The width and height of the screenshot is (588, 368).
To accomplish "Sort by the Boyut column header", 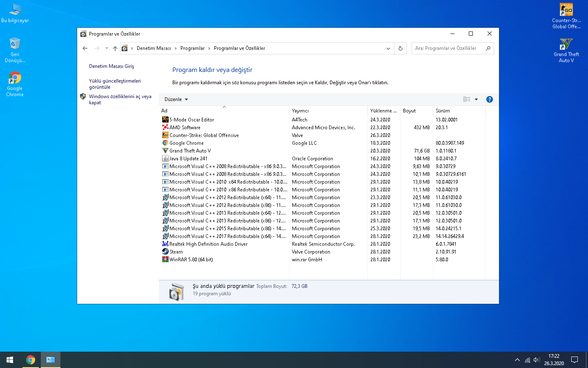I will (x=416, y=111).
